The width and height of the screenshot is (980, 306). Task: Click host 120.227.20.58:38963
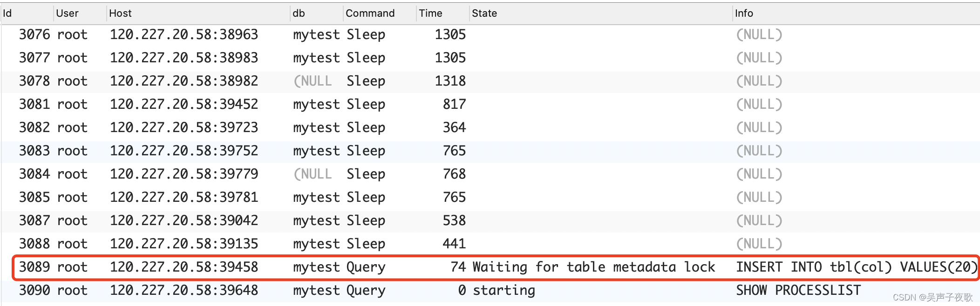click(184, 34)
